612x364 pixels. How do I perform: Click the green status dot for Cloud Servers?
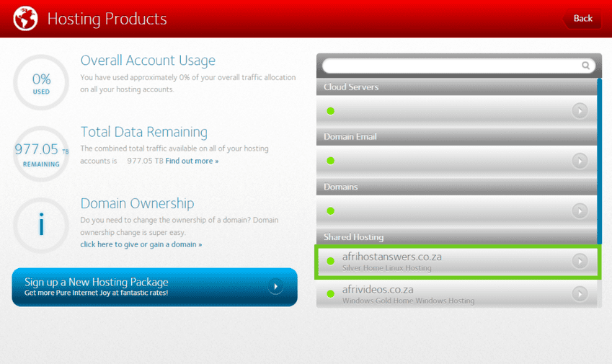(331, 111)
